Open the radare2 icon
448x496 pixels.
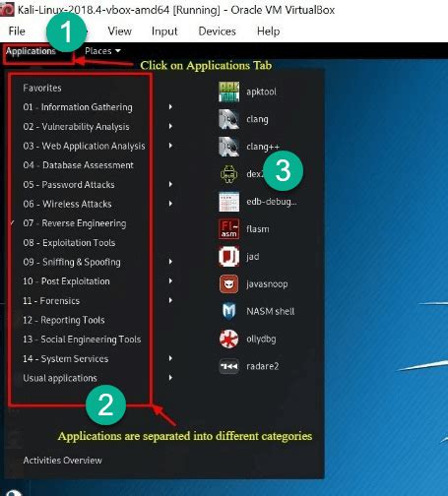click(228, 366)
